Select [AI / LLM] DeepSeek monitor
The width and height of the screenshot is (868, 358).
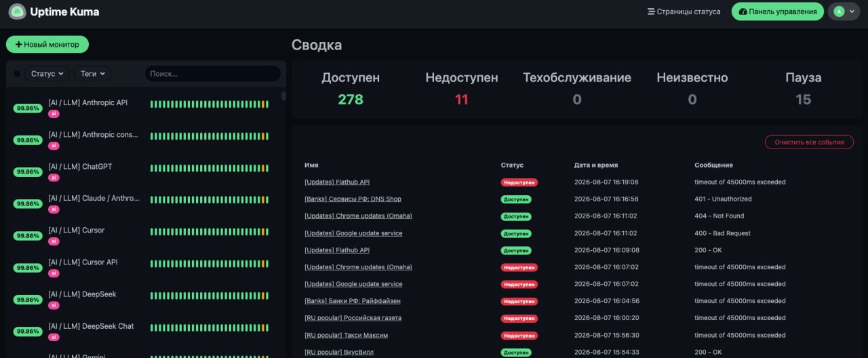click(146, 299)
